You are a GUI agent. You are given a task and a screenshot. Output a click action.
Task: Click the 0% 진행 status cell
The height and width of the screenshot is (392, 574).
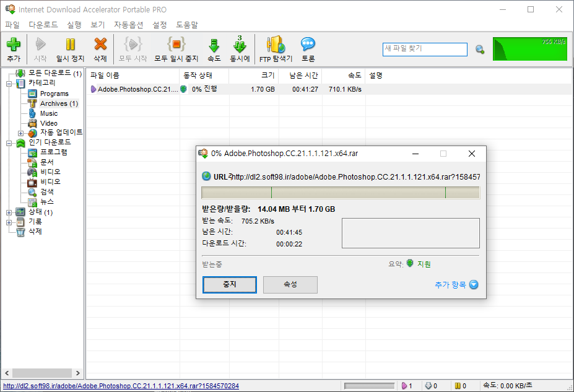coord(204,89)
